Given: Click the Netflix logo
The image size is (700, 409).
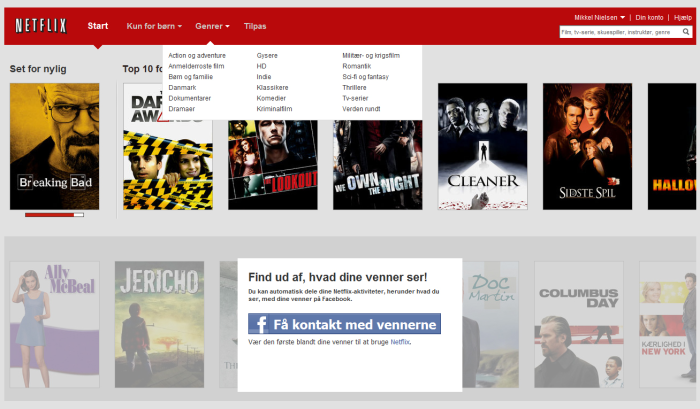Looking at the screenshot, I should coord(41,26).
